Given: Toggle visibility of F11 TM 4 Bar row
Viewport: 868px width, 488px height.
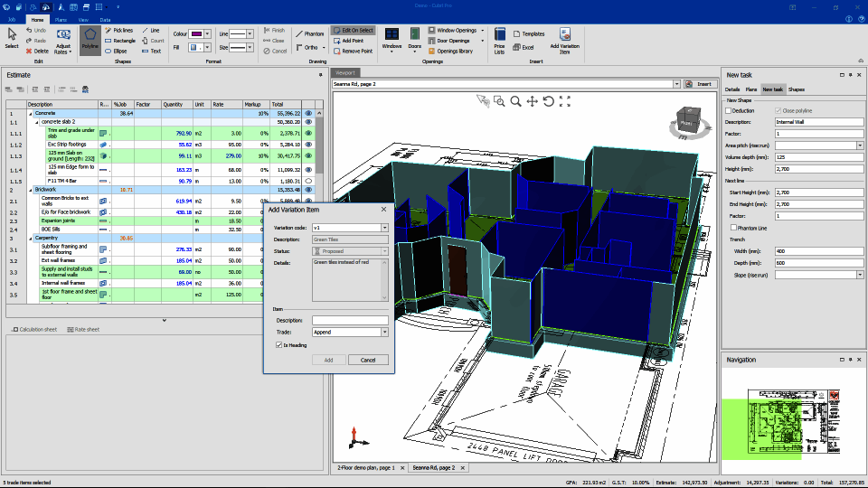Looking at the screenshot, I should tap(308, 181).
